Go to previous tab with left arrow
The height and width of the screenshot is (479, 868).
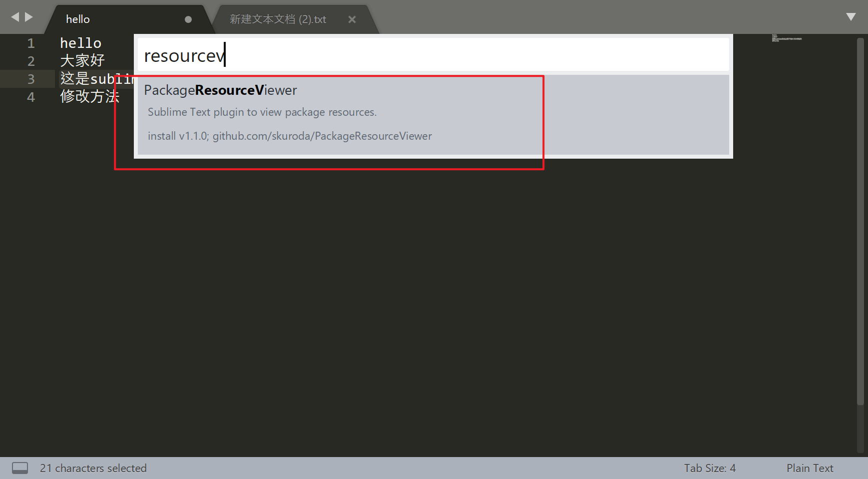pos(15,17)
